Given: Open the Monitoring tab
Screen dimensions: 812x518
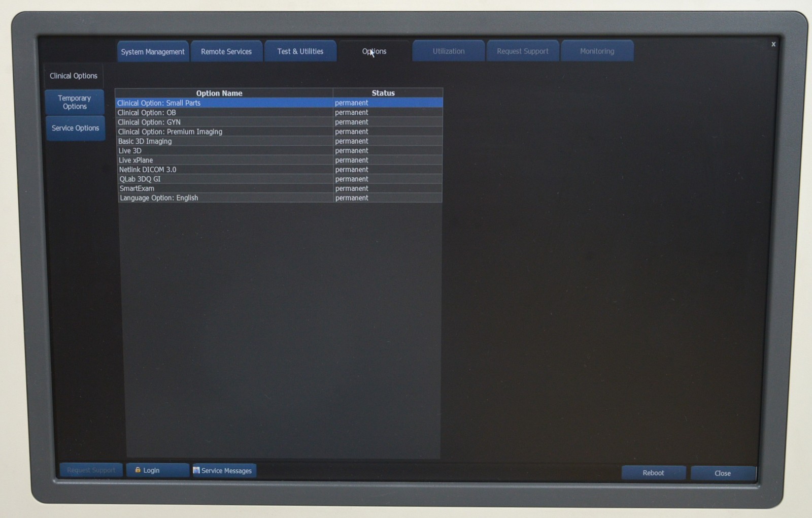Looking at the screenshot, I should [x=597, y=51].
